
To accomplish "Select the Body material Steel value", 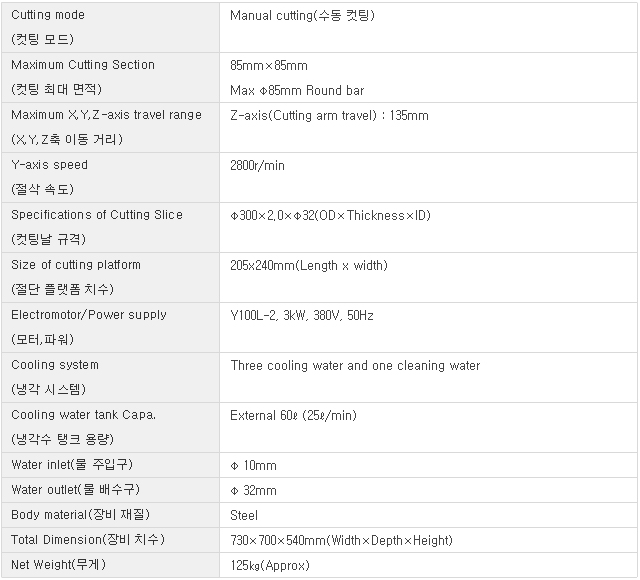I will point(244,515).
